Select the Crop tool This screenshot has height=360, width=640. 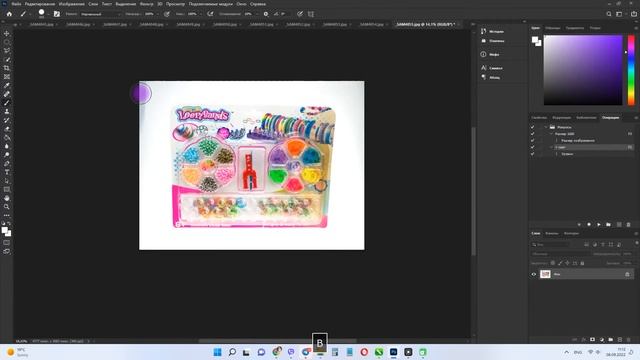pos(7,68)
